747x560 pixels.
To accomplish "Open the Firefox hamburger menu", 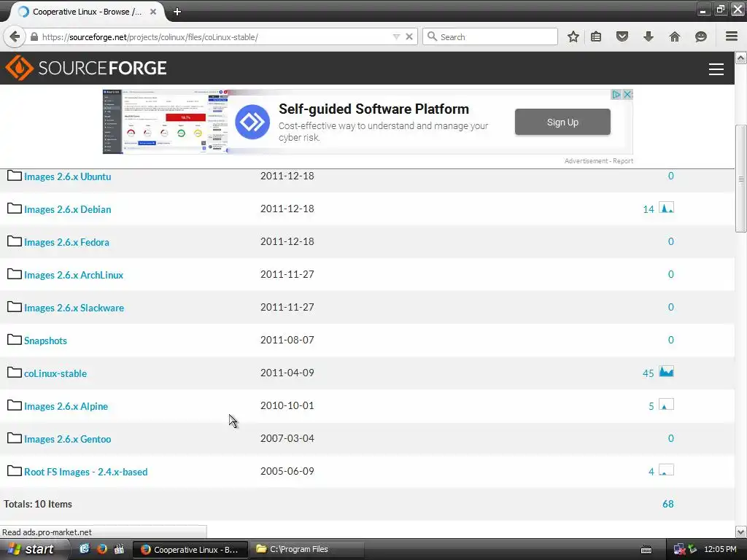I will point(732,36).
